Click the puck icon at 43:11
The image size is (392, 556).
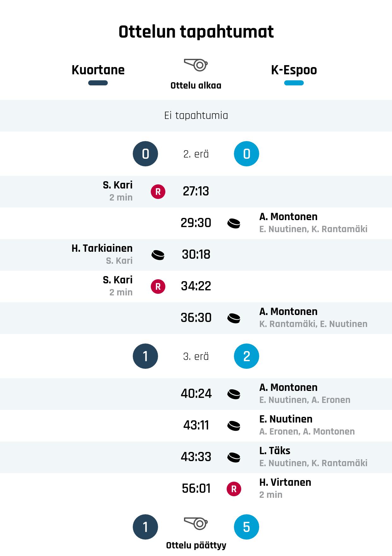tap(234, 426)
